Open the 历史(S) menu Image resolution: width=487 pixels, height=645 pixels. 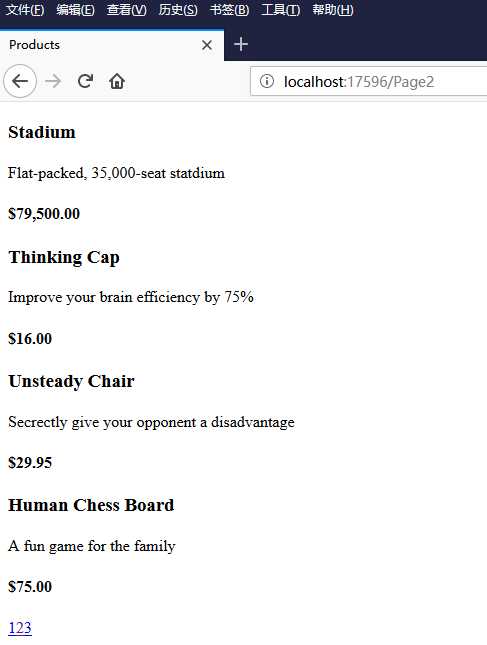178,9
